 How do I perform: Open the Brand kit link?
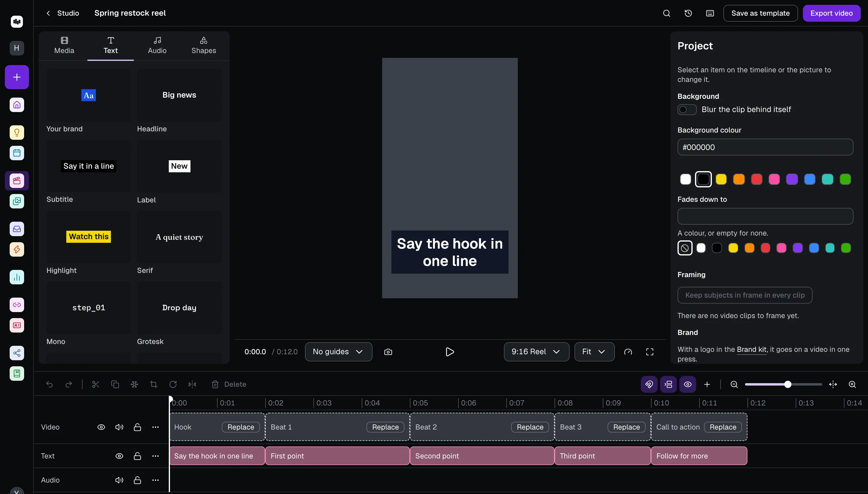click(x=752, y=349)
